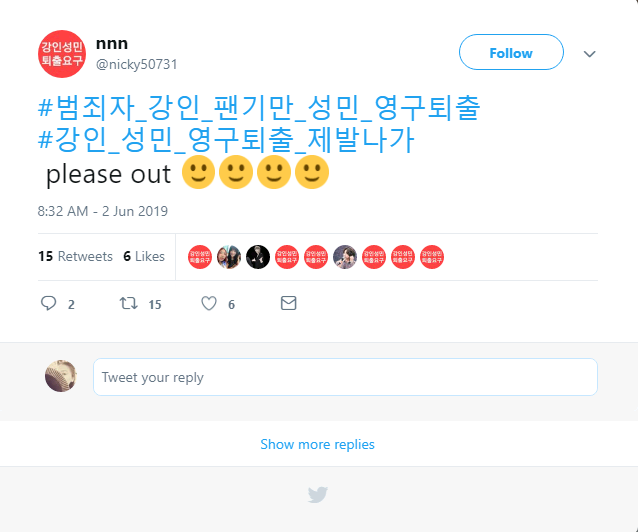Screen dimensions: 638x532
Task: Click the reply speech bubble icon
Action: [x=48, y=303]
